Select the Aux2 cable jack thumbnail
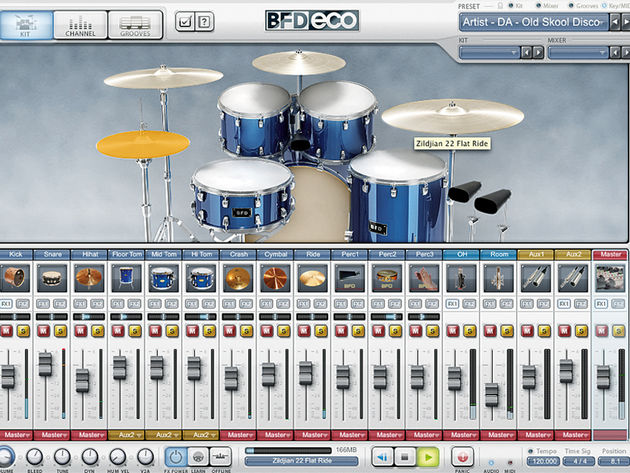Viewport: 630px width, 473px height. pyautogui.click(x=573, y=278)
